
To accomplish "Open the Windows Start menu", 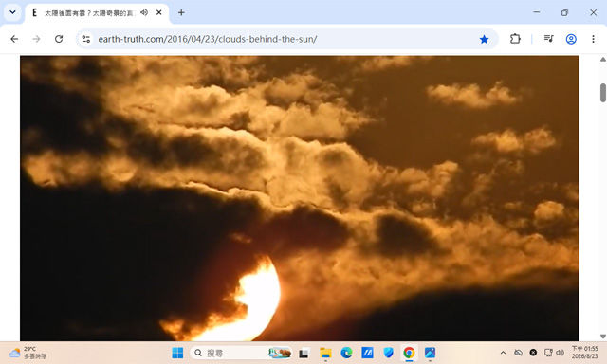I will 177,353.
